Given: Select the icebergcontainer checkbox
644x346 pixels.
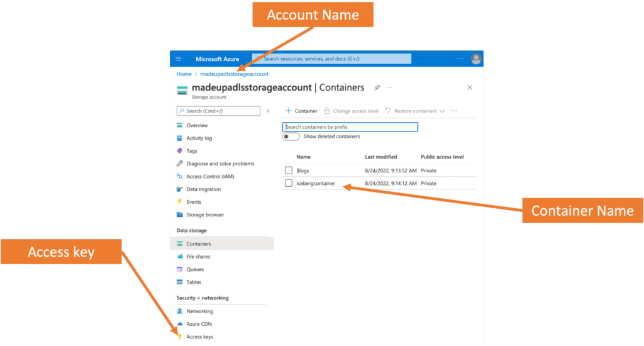Looking at the screenshot, I should tap(288, 183).
